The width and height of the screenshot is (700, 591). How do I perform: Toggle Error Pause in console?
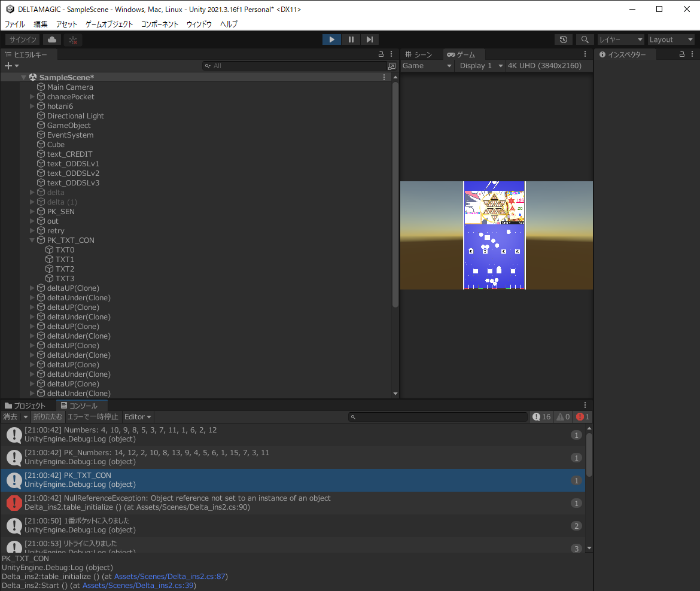pos(93,416)
